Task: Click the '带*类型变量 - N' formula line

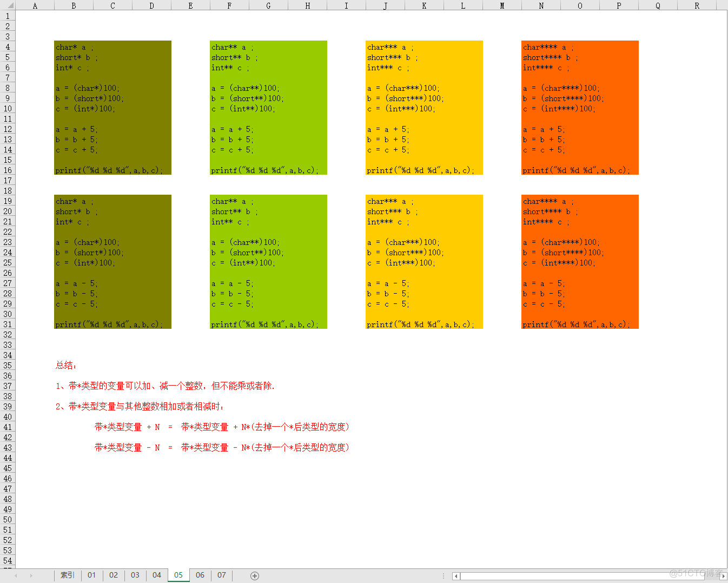Action: pos(222,448)
